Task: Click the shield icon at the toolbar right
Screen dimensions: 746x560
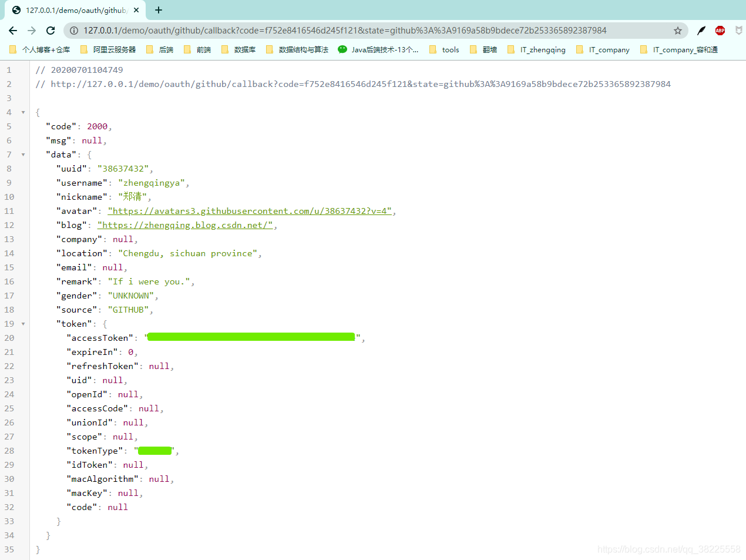Action: click(738, 31)
